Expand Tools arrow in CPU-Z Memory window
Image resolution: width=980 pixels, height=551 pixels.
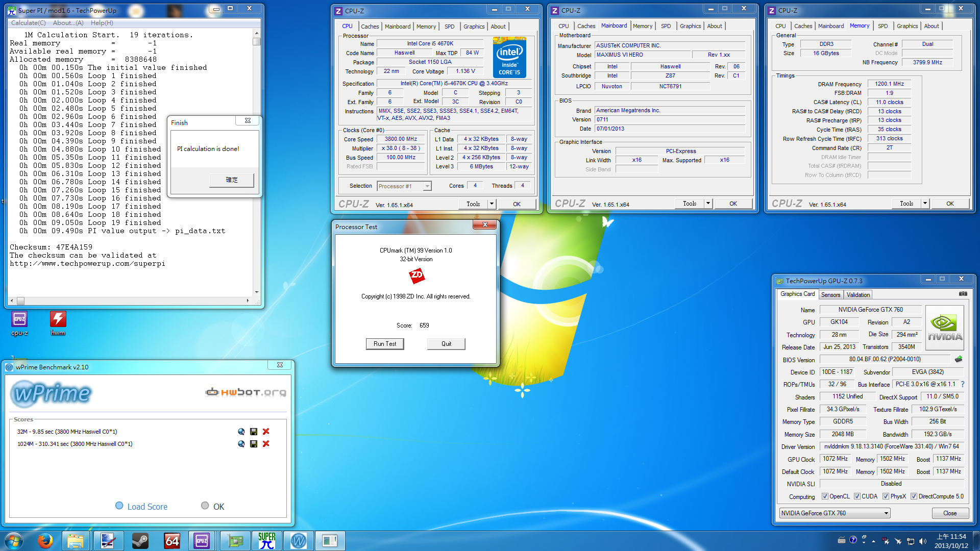click(925, 204)
